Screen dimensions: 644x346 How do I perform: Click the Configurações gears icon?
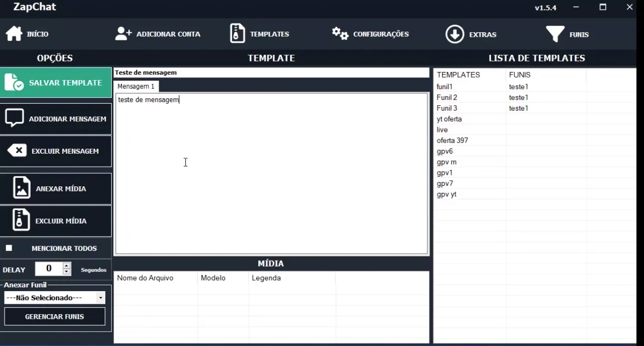coord(340,34)
